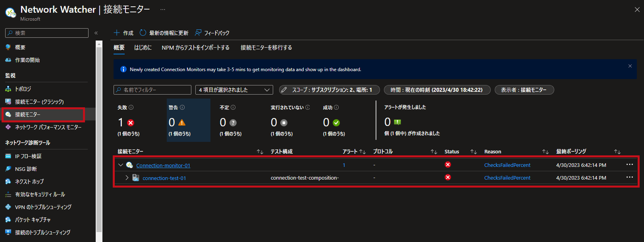
Task: Click the red status icon for Connection-monitor-01
Action: 448,165
